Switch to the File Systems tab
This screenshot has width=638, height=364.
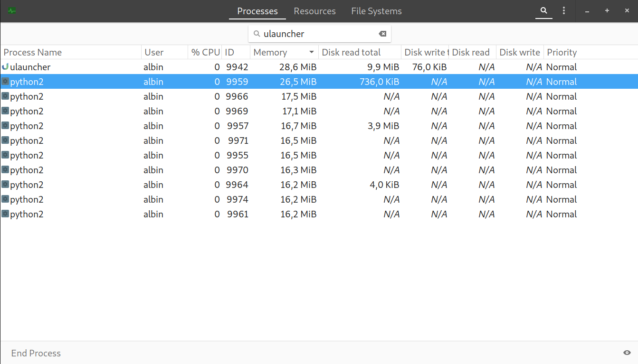[x=376, y=11]
